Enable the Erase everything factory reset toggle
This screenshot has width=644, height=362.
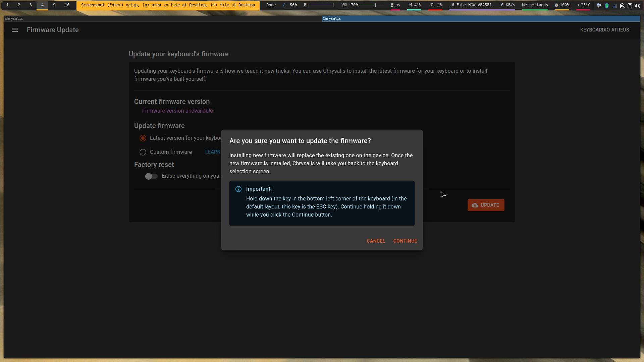151,176
